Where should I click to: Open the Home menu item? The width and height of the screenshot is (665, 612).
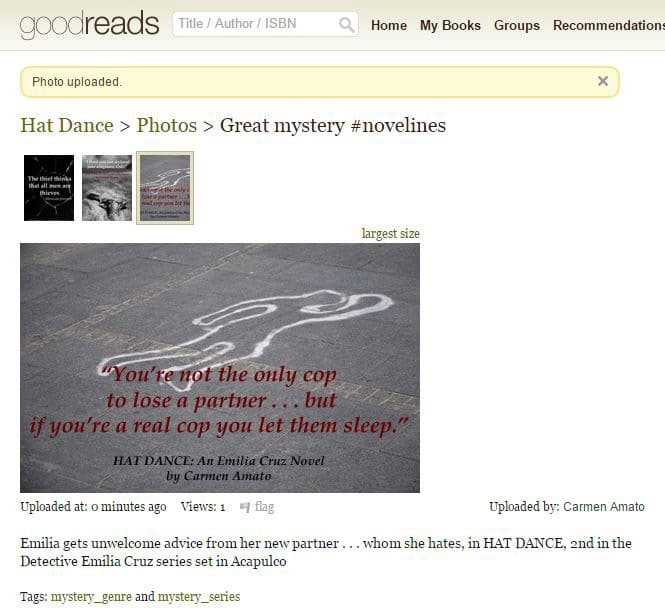click(x=388, y=25)
